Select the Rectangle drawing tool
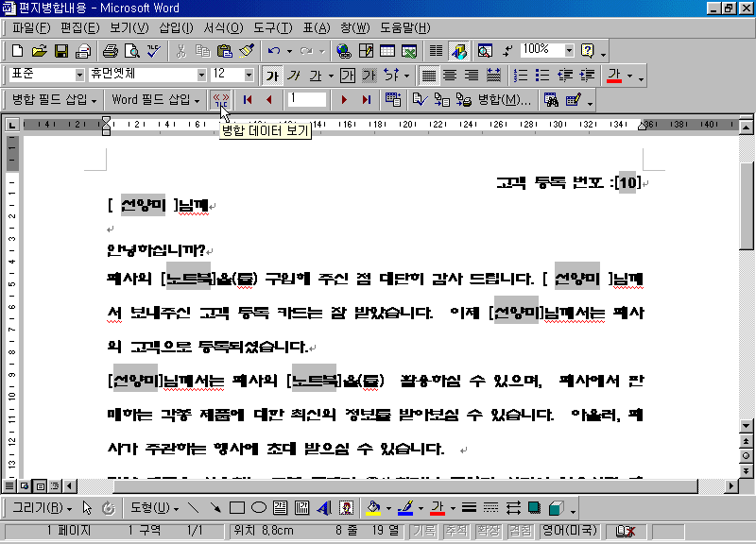 (x=237, y=508)
